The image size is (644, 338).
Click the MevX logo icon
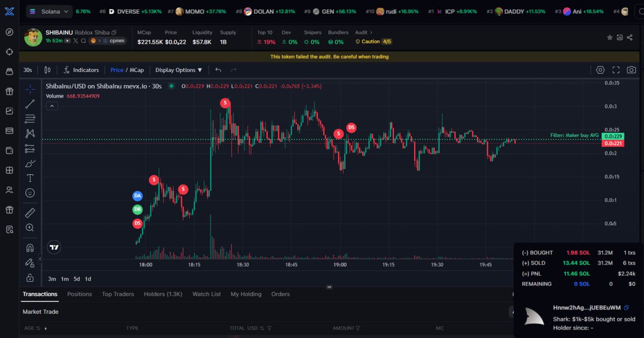(x=9, y=11)
